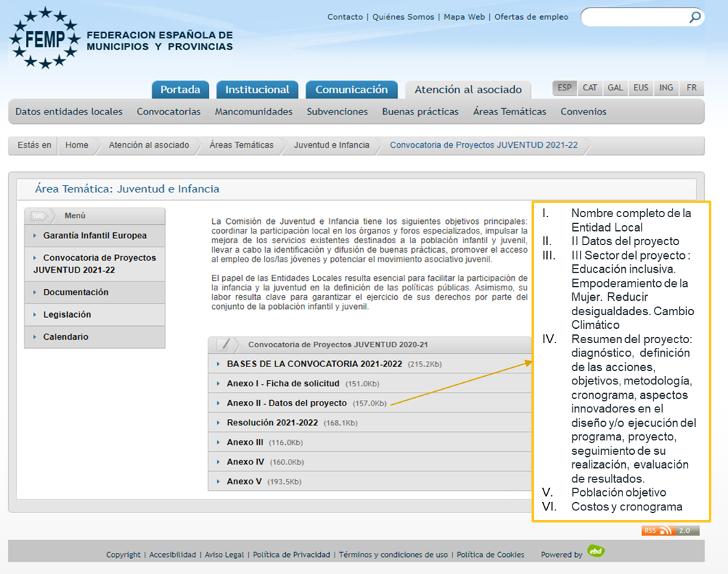Image resolution: width=728 pixels, height=574 pixels.
Task: Open Accesibilidad footer link
Action: pyautogui.click(x=173, y=555)
